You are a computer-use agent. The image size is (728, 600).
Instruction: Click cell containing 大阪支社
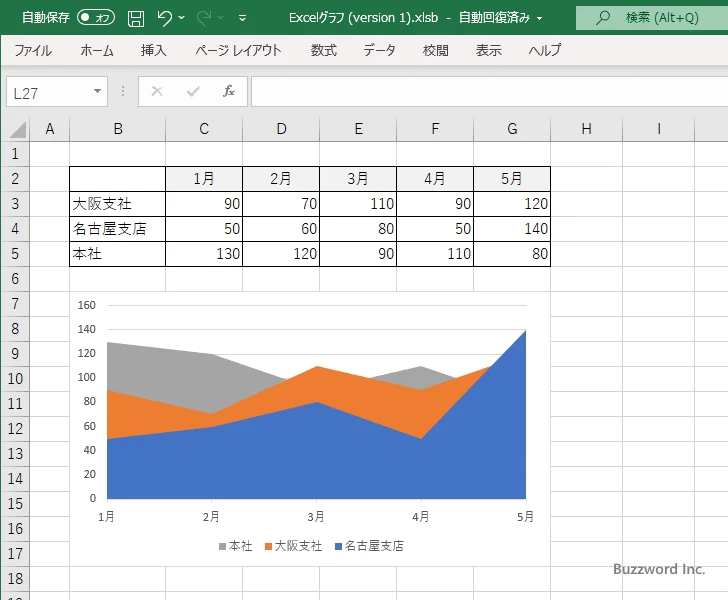click(x=117, y=204)
